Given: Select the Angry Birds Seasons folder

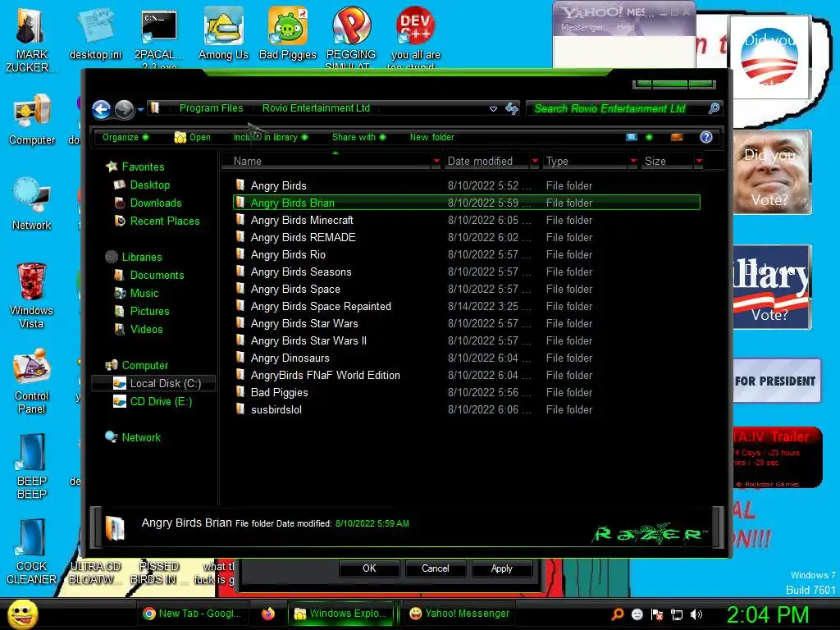Looking at the screenshot, I should tap(467, 272).
